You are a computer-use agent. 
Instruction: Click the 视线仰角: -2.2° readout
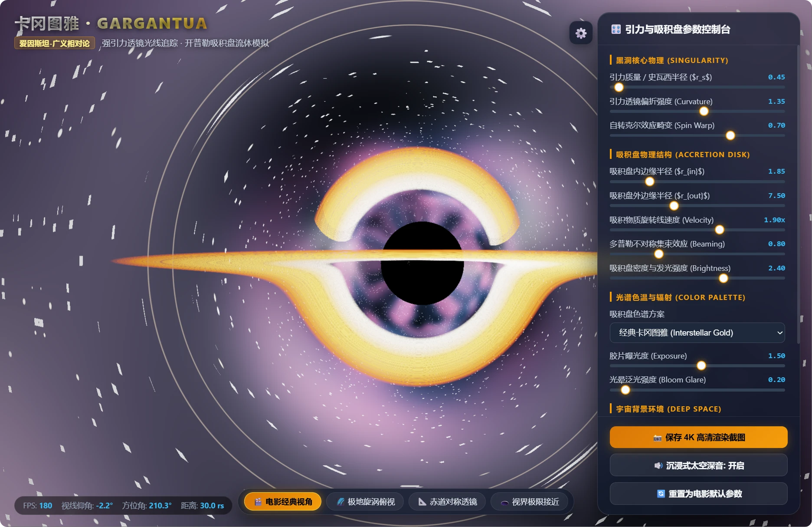pyautogui.click(x=87, y=506)
